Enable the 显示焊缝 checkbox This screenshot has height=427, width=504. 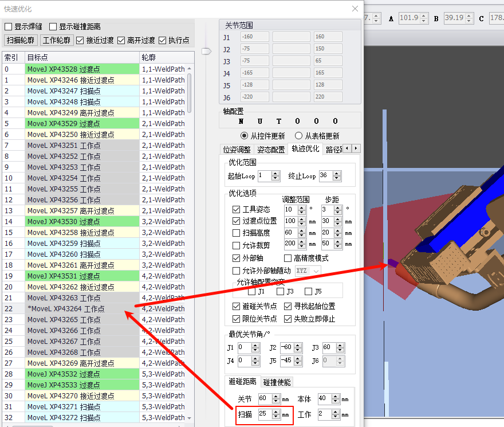pos(9,26)
